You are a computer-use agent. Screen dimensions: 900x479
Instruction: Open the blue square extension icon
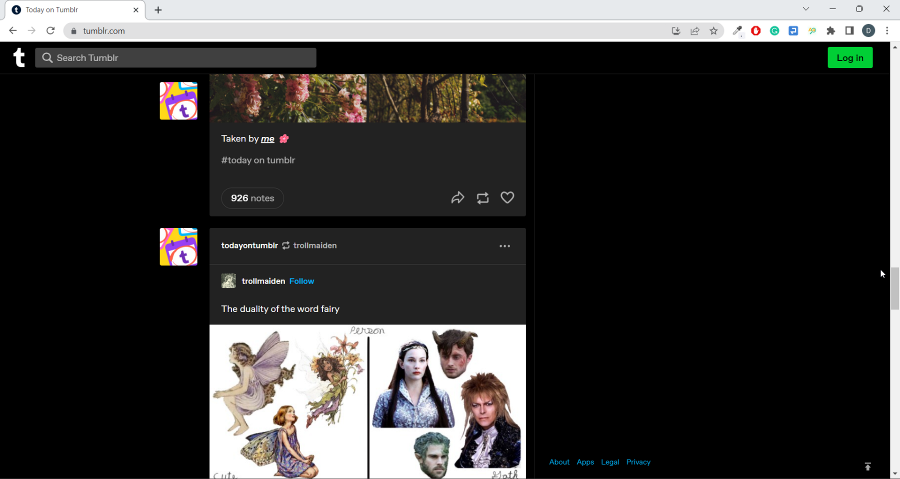point(793,31)
